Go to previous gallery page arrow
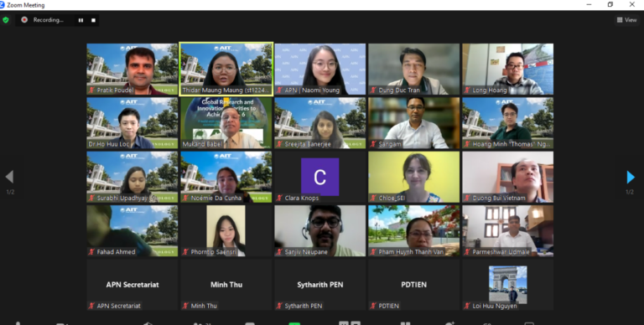The image size is (644, 325). [x=9, y=177]
